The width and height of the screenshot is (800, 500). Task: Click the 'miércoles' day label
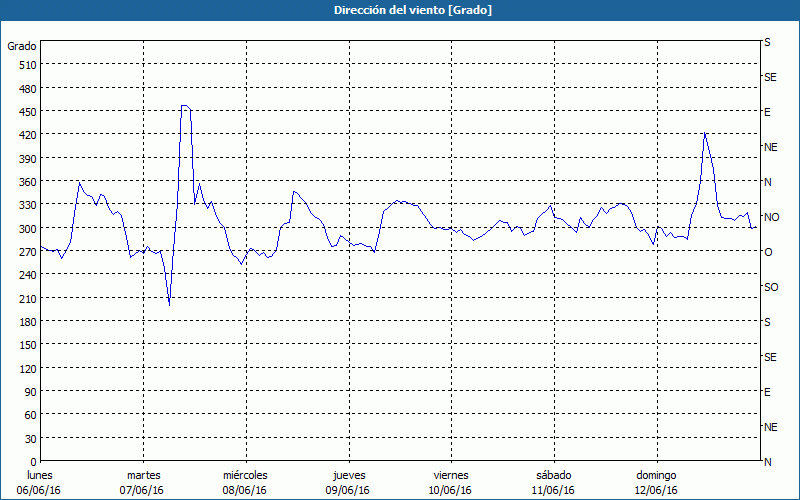pyautogui.click(x=245, y=475)
